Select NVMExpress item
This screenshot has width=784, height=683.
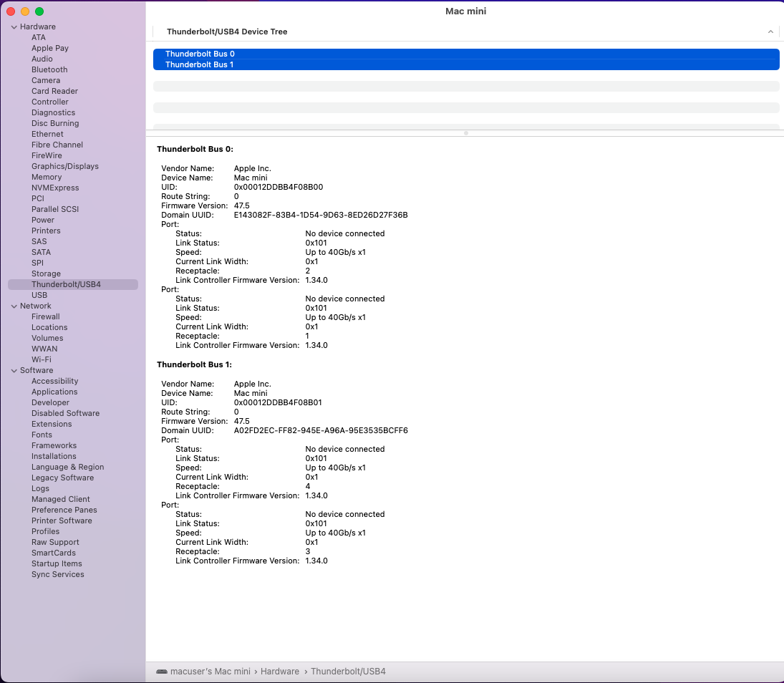point(55,188)
